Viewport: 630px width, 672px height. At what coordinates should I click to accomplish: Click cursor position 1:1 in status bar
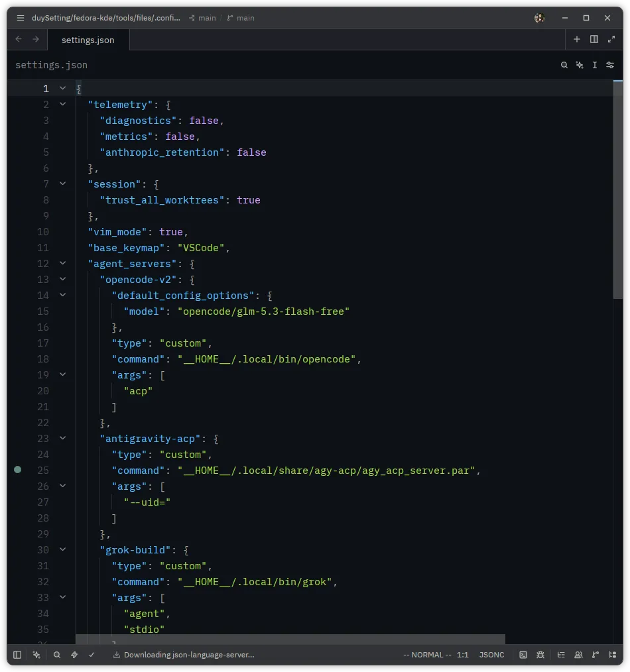click(462, 655)
